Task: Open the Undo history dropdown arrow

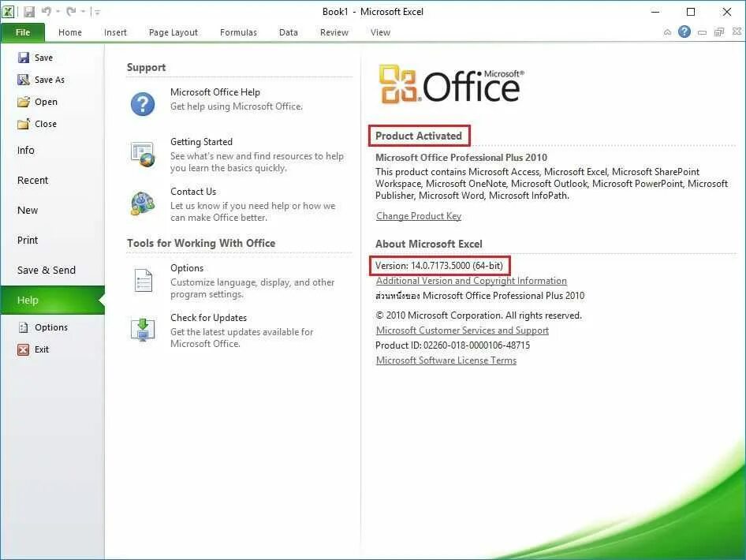Action: (58, 12)
